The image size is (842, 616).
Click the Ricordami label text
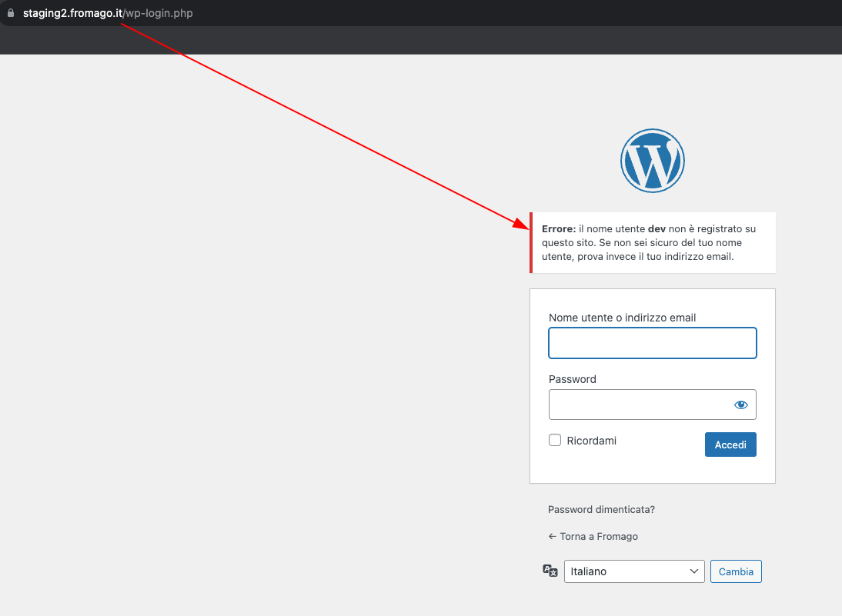tap(591, 441)
